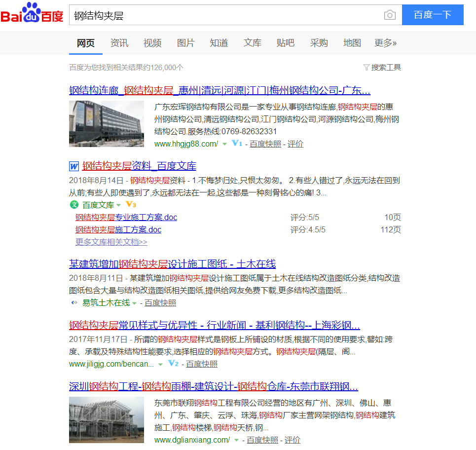Click the Word document icon beside 百度文库 result

[x=74, y=166]
